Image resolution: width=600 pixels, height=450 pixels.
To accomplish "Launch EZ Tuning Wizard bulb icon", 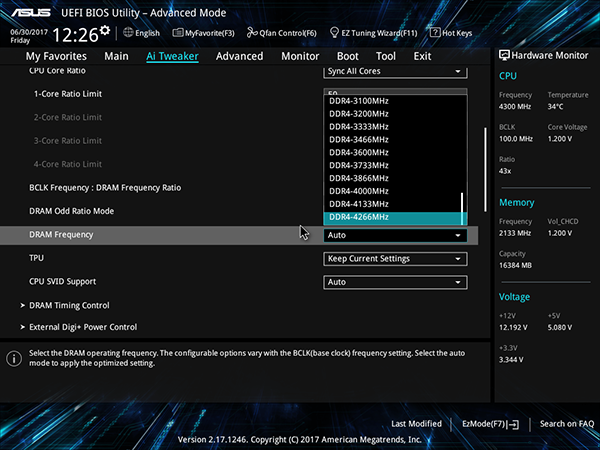I will pyautogui.click(x=334, y=33).
